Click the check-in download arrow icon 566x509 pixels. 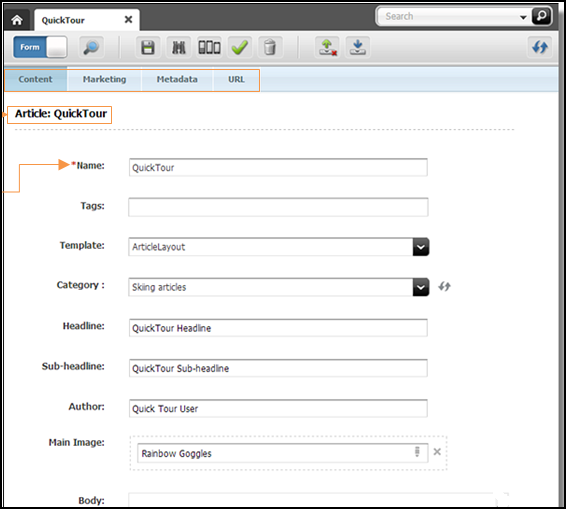pos(358,47)
